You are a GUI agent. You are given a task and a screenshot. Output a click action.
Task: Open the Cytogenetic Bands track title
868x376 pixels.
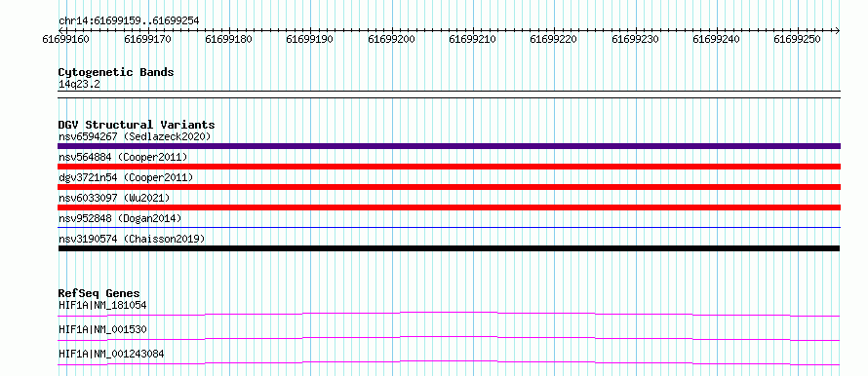[x=116, y=72]
